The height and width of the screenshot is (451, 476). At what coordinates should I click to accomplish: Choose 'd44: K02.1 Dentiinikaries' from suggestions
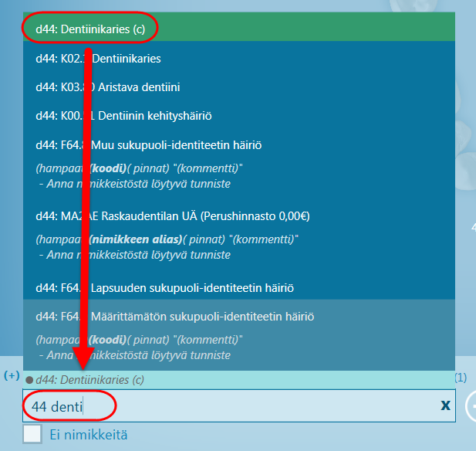[x=239, y=59]
